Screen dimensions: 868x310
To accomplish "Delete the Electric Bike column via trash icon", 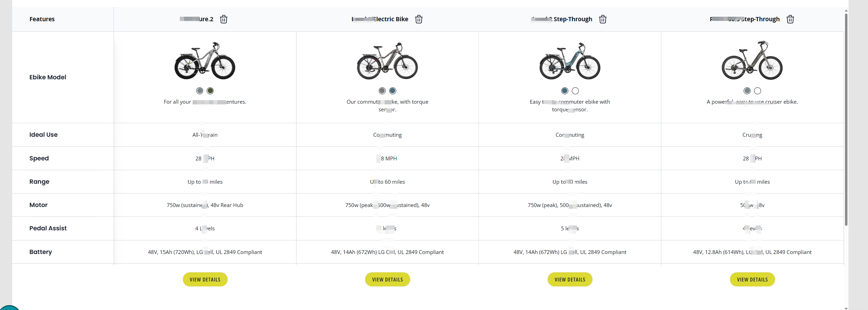I will [419, 19].
